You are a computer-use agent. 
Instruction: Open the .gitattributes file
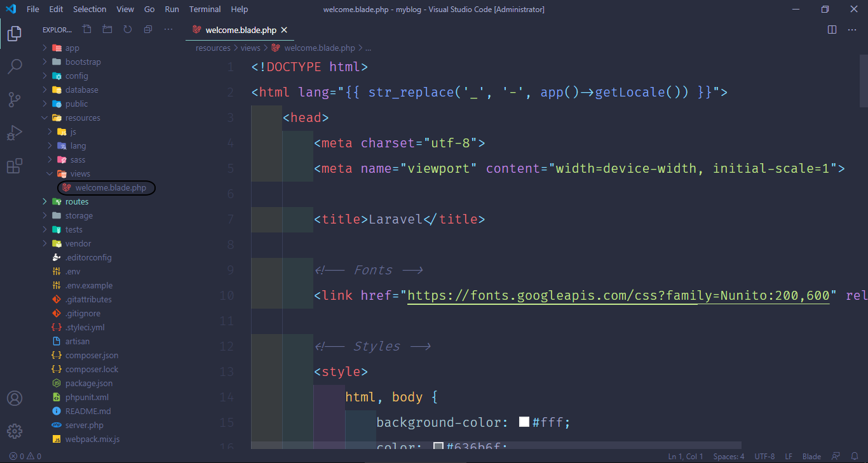(x=88, y=299)
